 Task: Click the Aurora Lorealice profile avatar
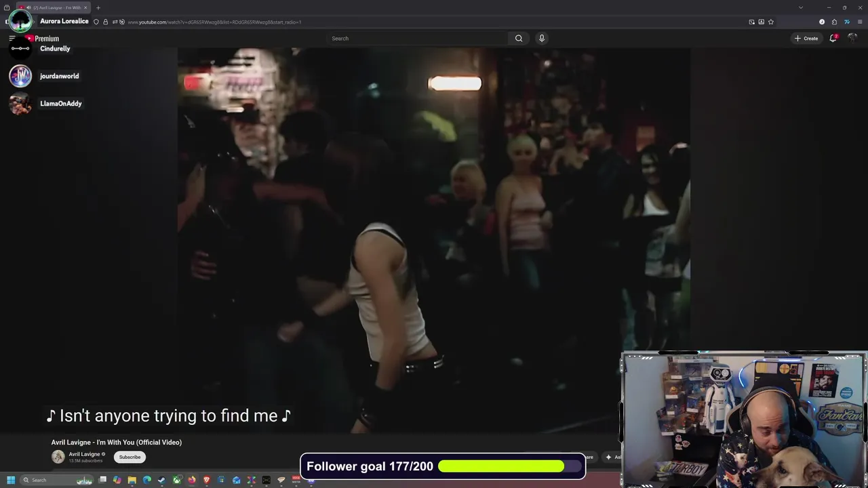click(x=20, y=20)
